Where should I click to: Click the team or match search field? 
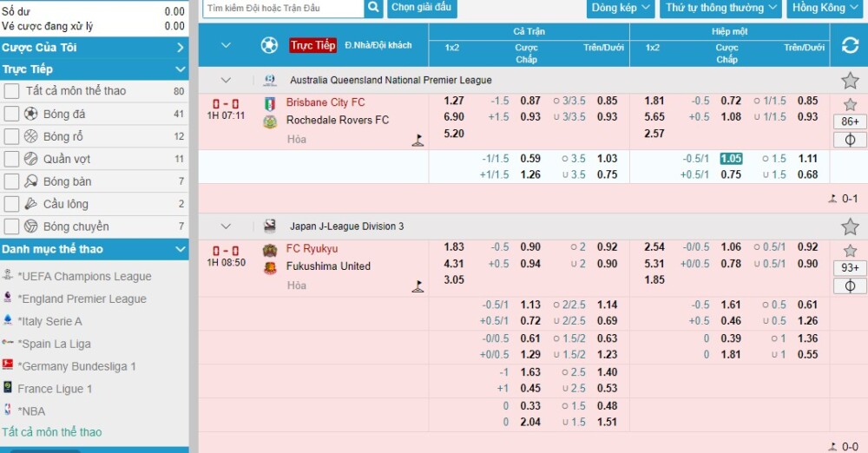click(x=282, y=8)
